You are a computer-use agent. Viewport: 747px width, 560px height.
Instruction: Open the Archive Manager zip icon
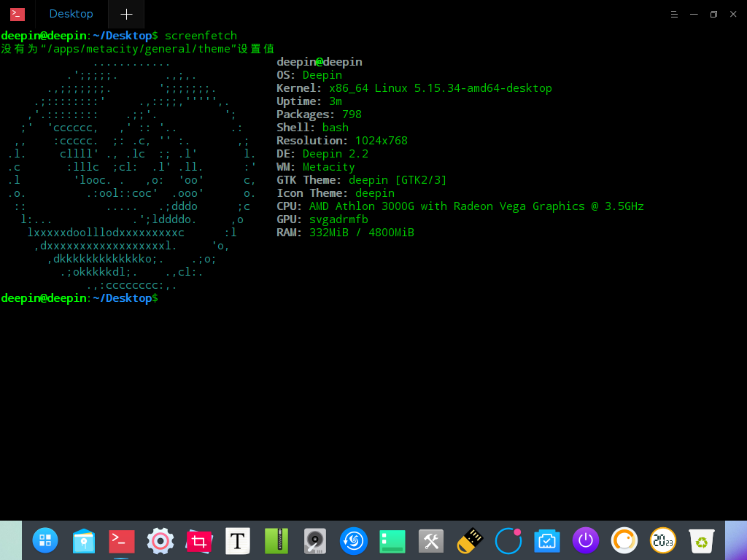[x=276, y=541]
